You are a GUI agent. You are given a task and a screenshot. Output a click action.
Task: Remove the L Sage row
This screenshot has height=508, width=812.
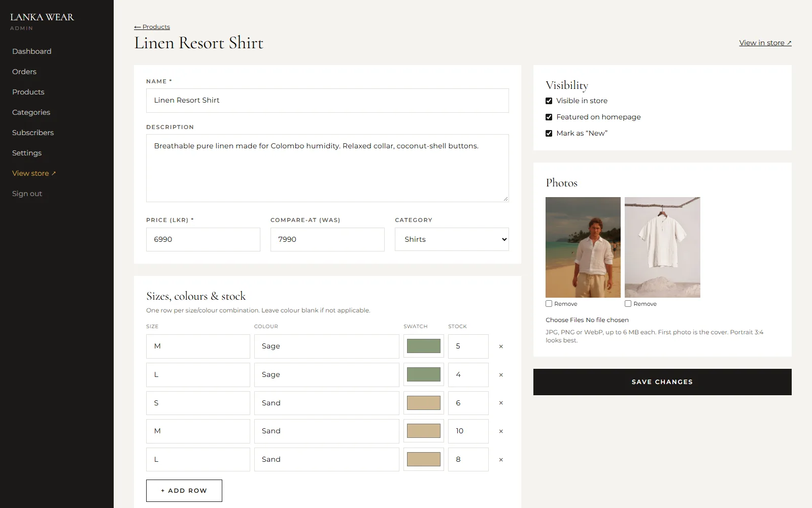[501, 375]
